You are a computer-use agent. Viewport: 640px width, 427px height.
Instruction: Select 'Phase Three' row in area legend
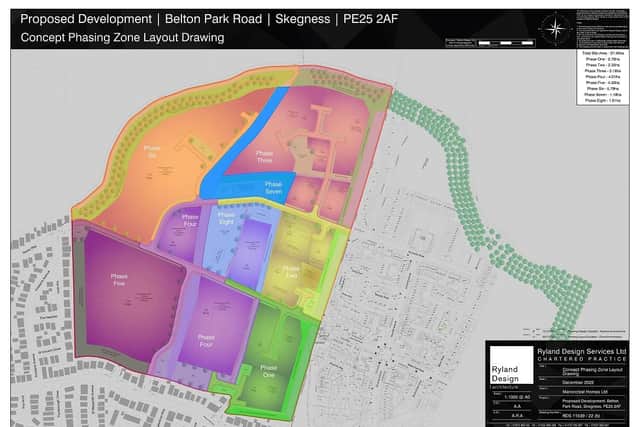[x=603, y=71]
